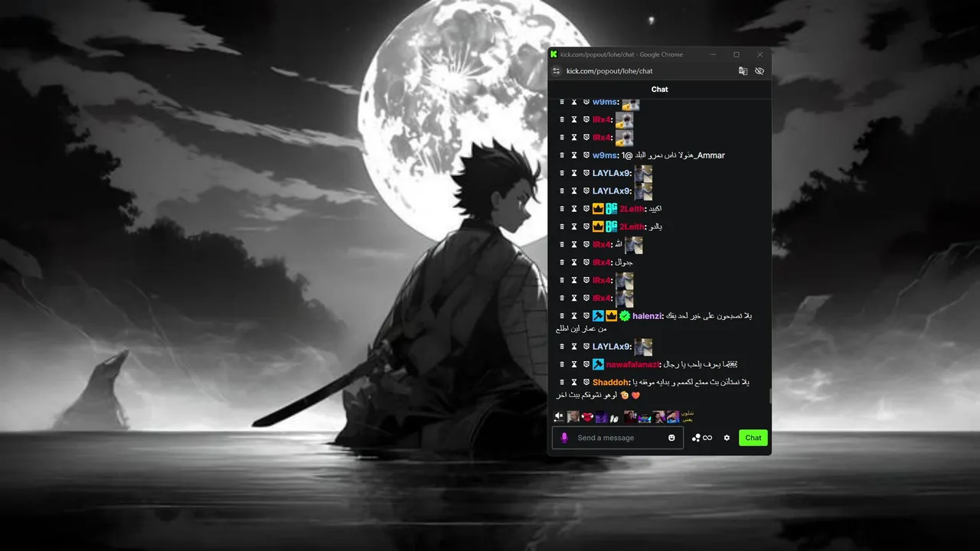The image size is (980, 551).
Task: Click hourglass on IRx4's جدوال message
Action: [574, 262]
